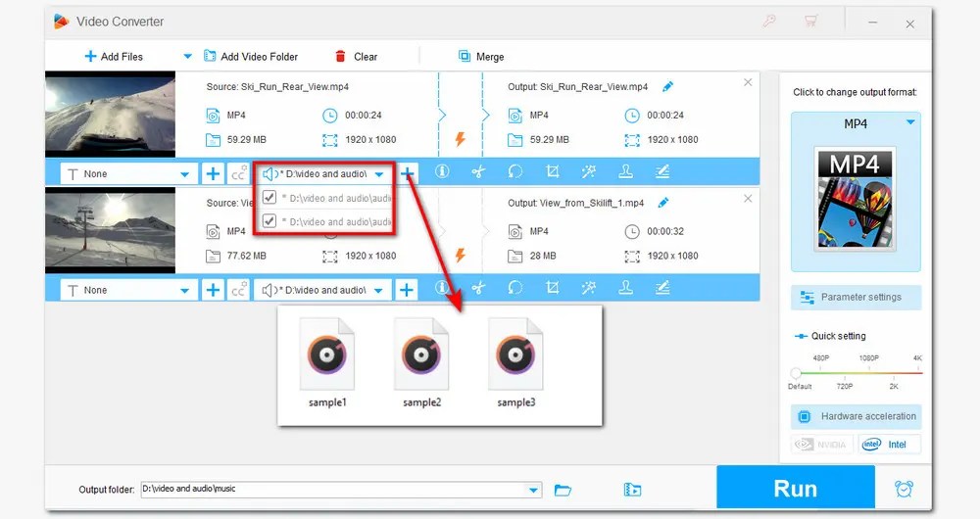The image size is (980, 519).
Task: Move the Quick setting resolution slider handle
Action: click(796, 373)
